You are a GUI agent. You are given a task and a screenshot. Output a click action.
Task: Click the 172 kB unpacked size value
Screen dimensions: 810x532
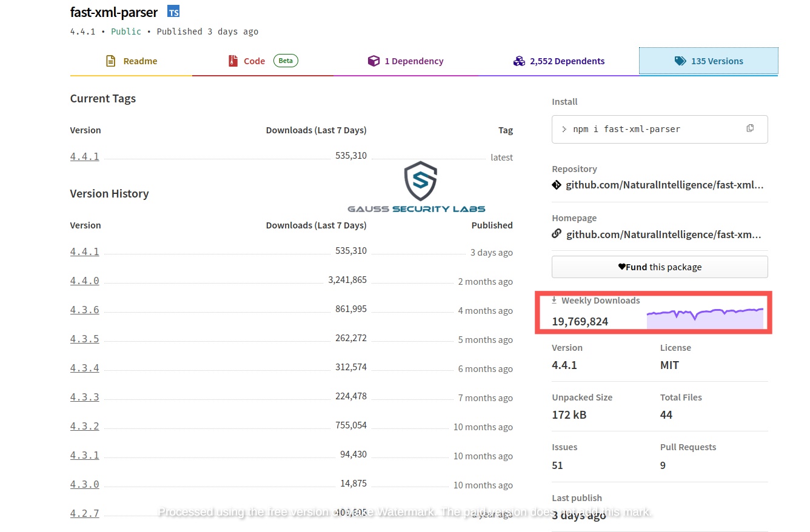pyautogui.click(x=569, y=415)
